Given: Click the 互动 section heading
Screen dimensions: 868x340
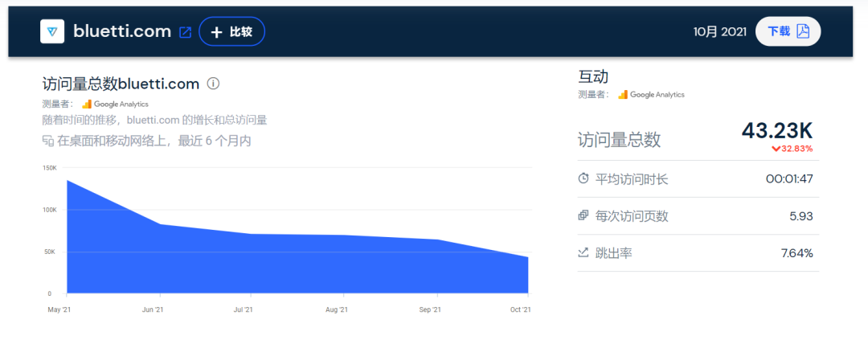Looking at the screenshot, I should [x=593, y=76].
